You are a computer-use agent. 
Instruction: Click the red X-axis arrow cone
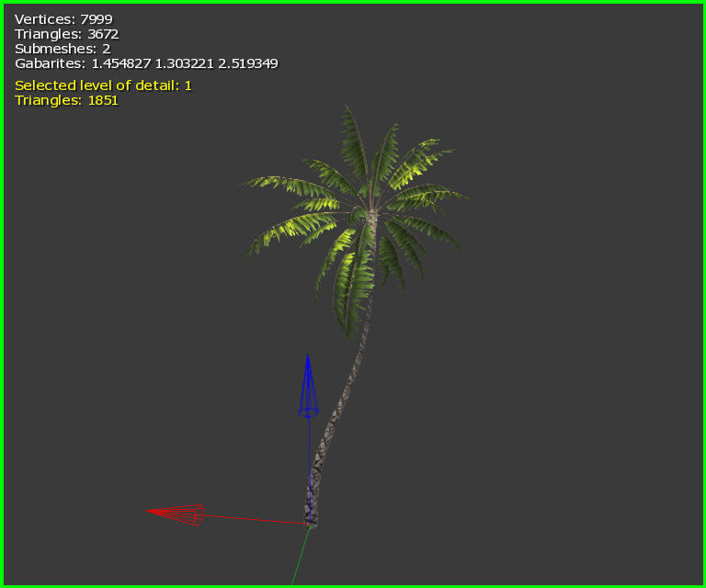tap(176, 514)
